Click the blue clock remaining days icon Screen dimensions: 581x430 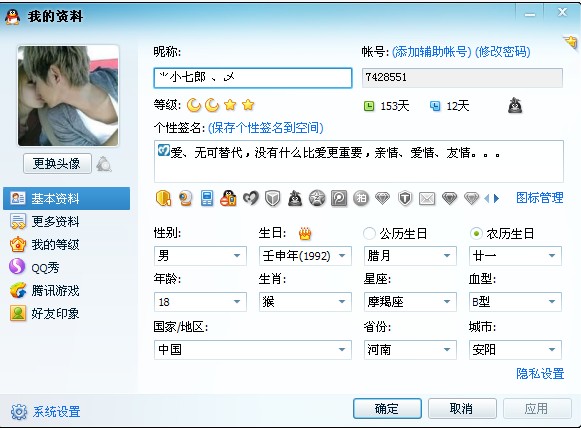click(x=435, y=106)
